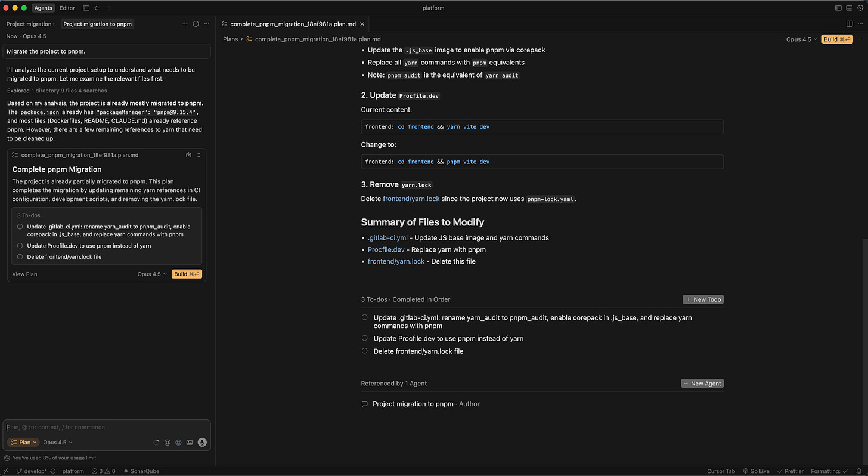The image size is (868, 476).
Task: Open agent panel more options ellipsis
Action: tap(207, 24)
